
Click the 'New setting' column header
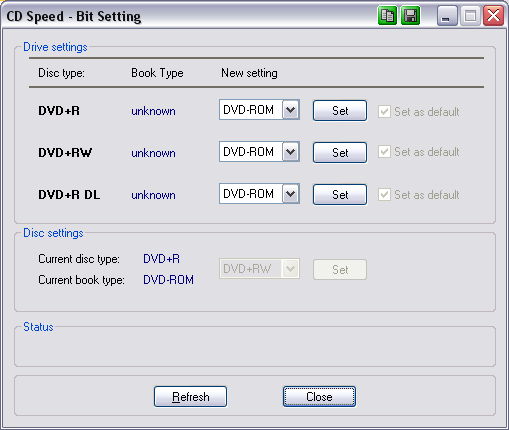click(249, 73)
